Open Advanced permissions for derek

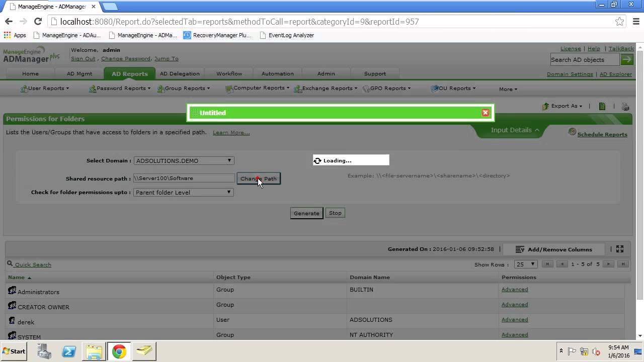515,319
